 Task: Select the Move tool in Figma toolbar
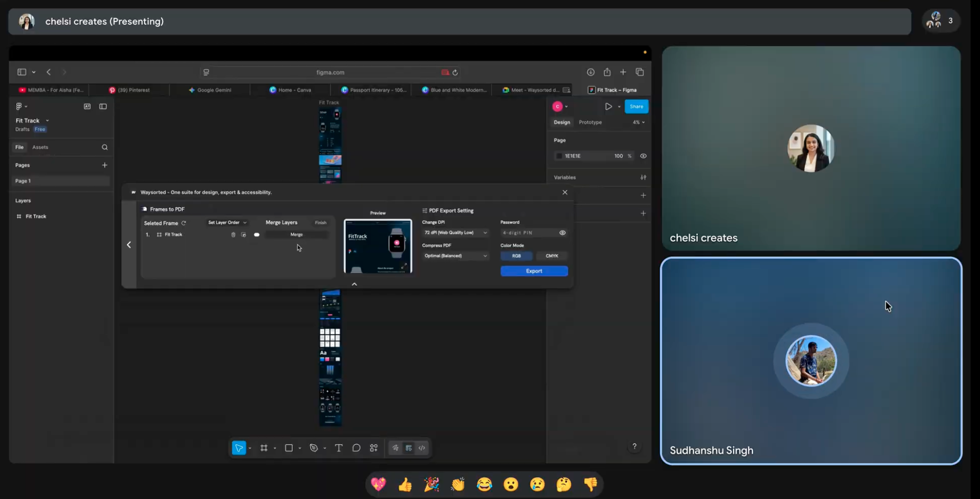click(x=239, y=448)
